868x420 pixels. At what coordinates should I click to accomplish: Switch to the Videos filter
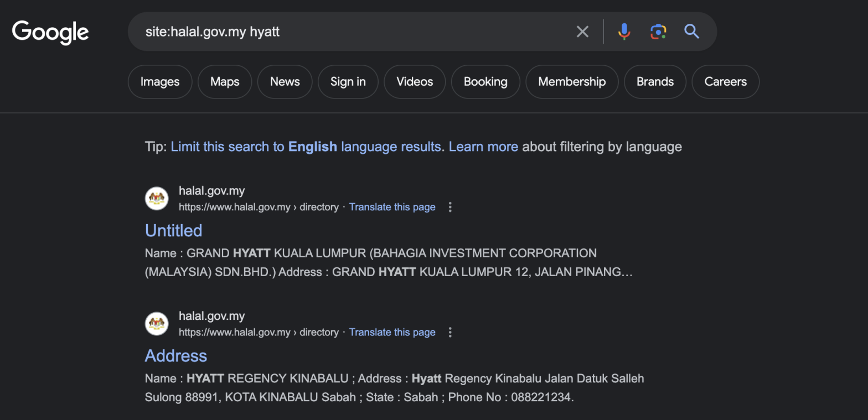click(x=415, y=82)
